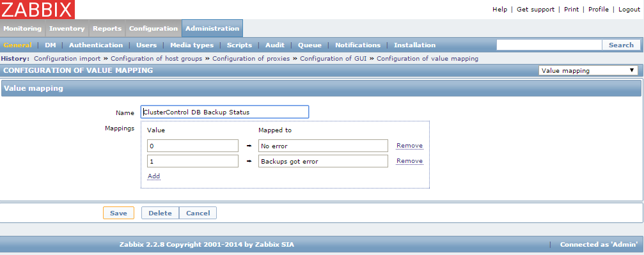This screenshot has width=644, height=255.
Task: Open the Queue submenu
Action: (310, 45)
